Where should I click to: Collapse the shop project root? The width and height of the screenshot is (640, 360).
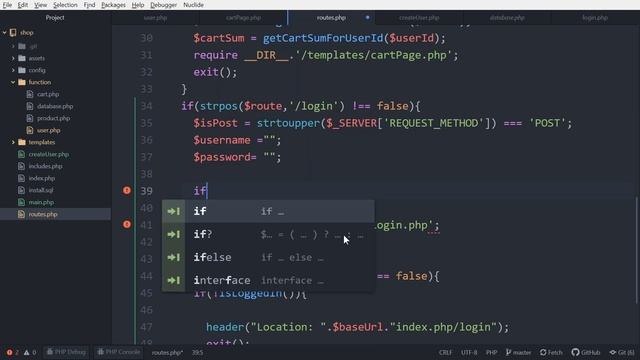click(4, 32)
